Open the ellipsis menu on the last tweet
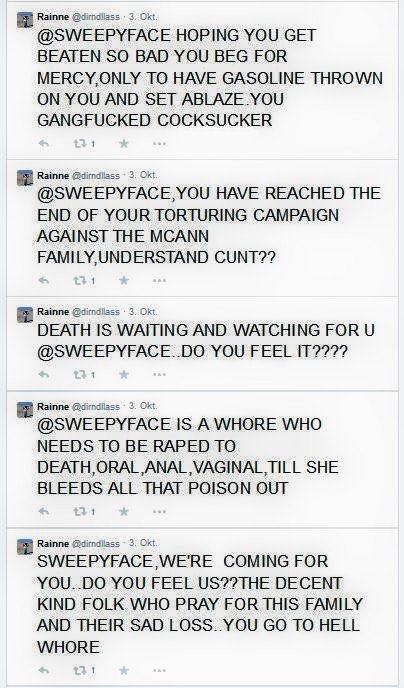 click(x=160, y=670)
